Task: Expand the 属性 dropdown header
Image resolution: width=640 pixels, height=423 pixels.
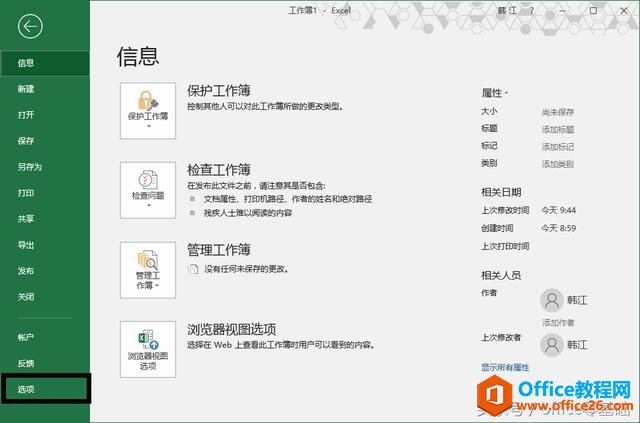Action: point(495,92)
